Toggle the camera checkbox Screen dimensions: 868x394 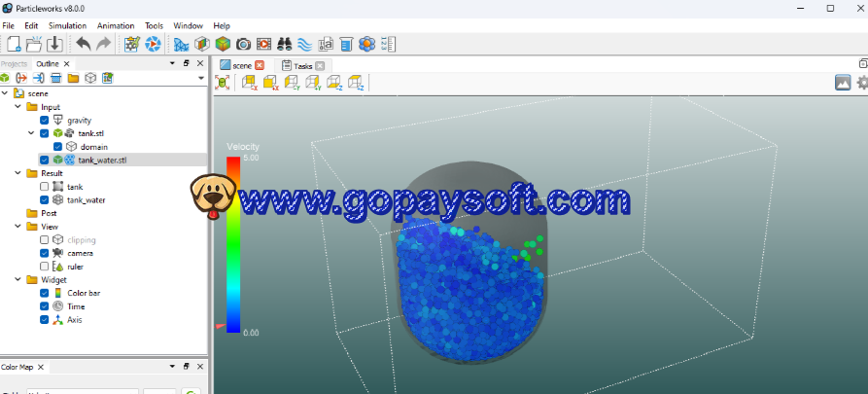tap(45, 253)
